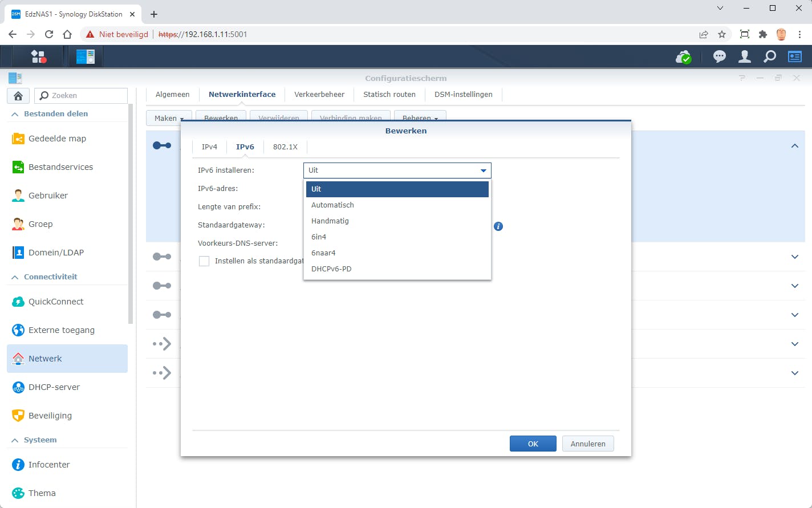Open Gedeelde map in the sidebar

tap(67, 139)
